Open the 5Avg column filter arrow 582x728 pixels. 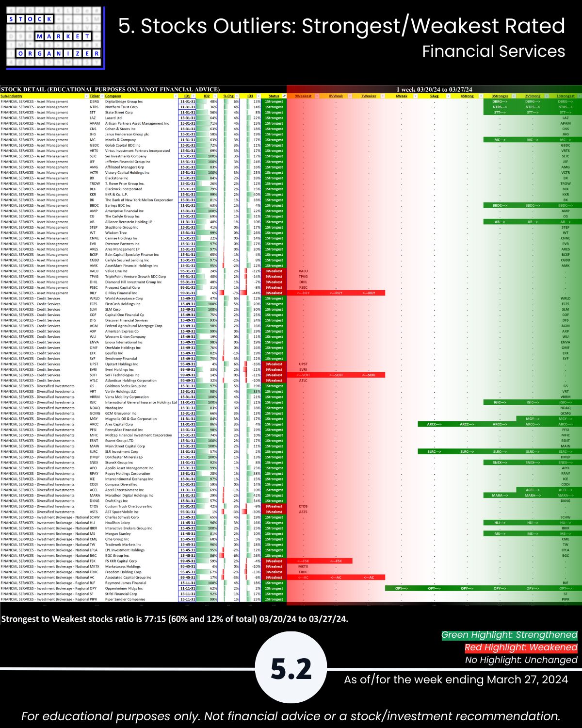coord(449,96)
